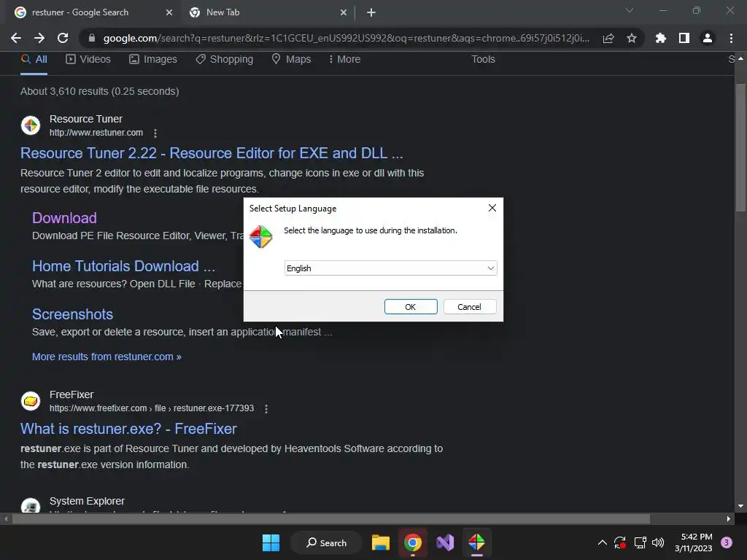
Task: Open the clock and date 5:42 PM
Action: coord(694,542)
